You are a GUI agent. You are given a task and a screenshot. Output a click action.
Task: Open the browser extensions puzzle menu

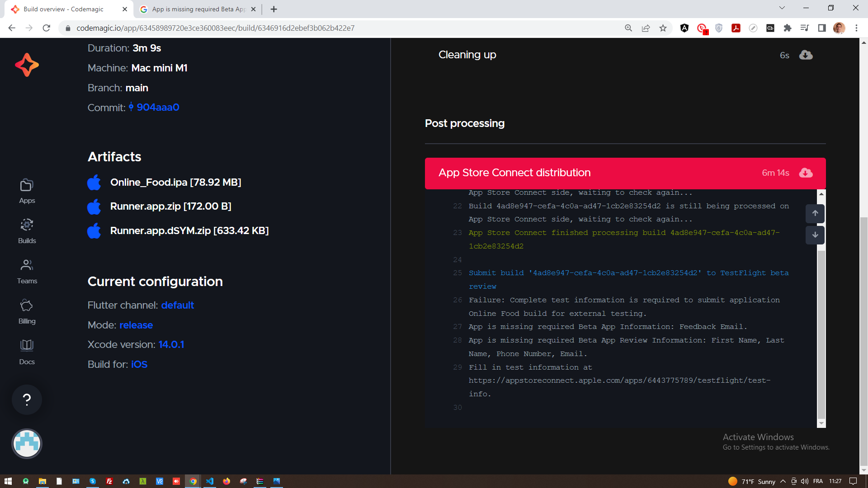coord(788,28)
